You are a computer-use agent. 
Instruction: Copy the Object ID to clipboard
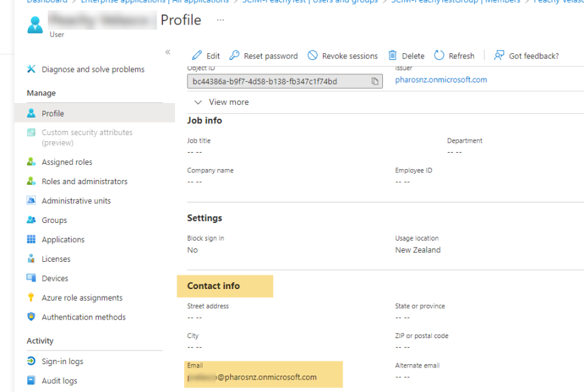click(x=375, y=82)
